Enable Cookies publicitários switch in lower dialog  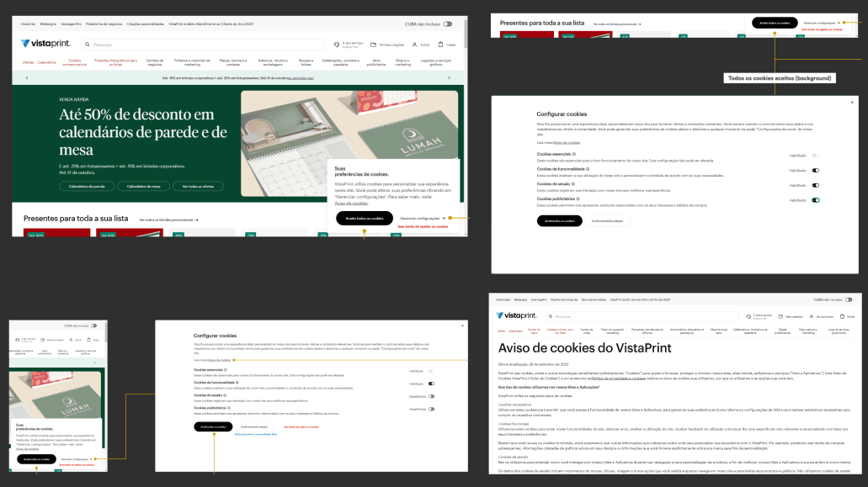coord(431,409)
